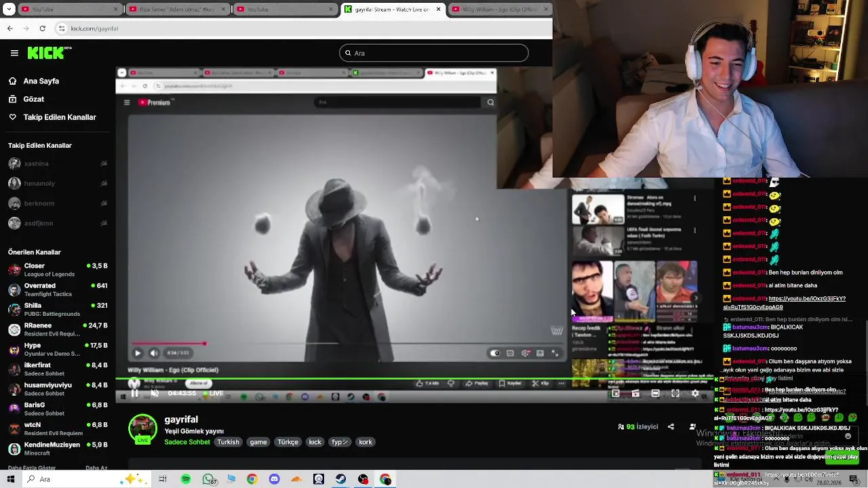868x488 pixels.
Task: Go forward in the browser
Action: click(26, 28)
